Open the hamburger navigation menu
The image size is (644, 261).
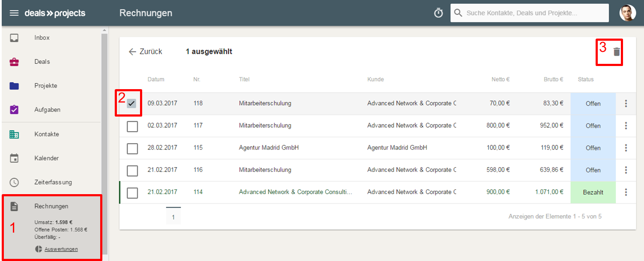pyautogui.click(x=14, y=13)
